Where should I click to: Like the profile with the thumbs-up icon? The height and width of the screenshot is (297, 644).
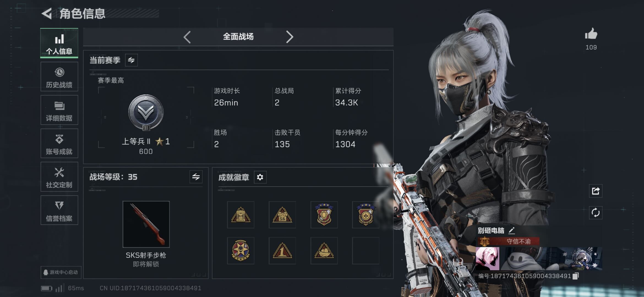click(591, 34)
